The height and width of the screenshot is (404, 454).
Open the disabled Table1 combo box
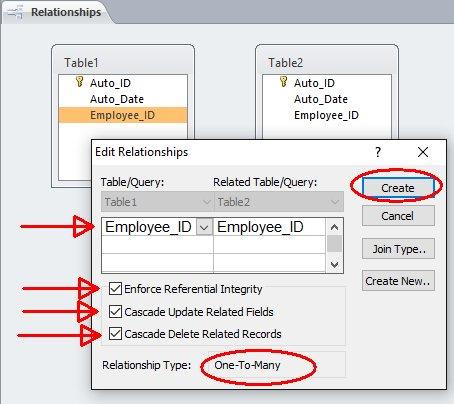tap(157, 202)
